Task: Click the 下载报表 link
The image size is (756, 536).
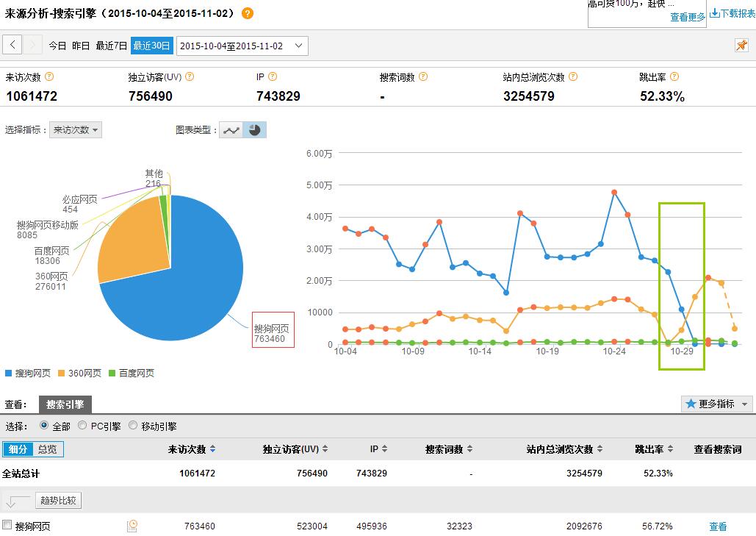Action: pyautogui.click(x=732, y=13)
